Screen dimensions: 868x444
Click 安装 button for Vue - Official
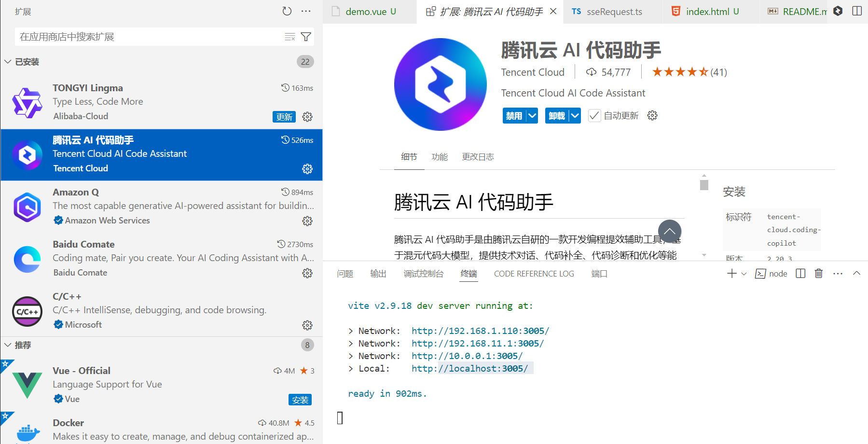(300, 400)
